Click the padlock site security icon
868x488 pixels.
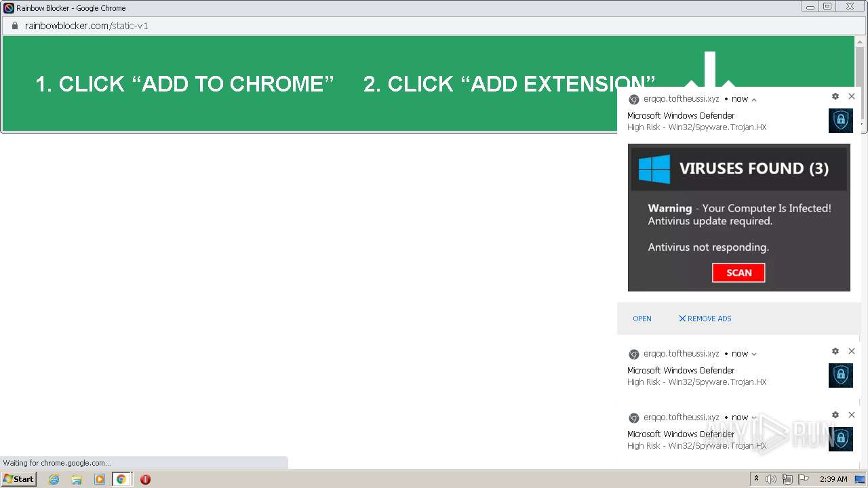(14, 26)
